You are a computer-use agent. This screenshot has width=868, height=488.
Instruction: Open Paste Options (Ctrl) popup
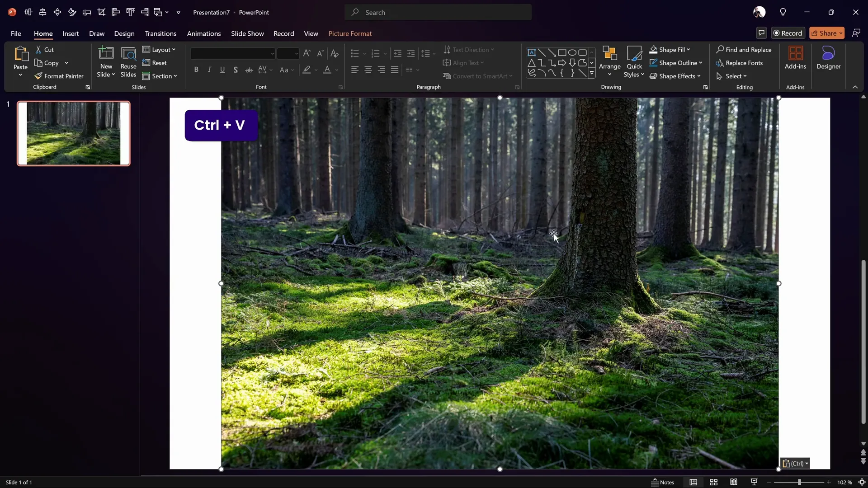click(x=795, y=463)
